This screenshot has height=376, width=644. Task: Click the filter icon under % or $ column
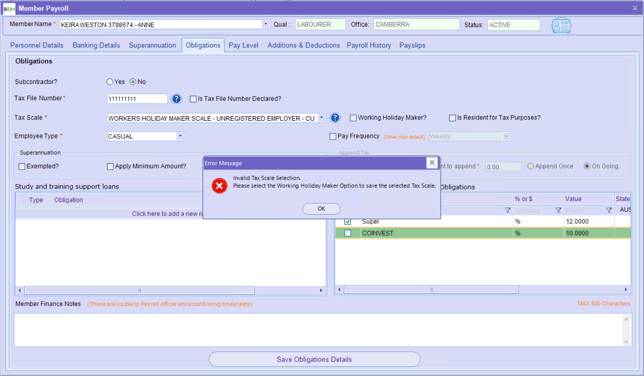point(558,210)
